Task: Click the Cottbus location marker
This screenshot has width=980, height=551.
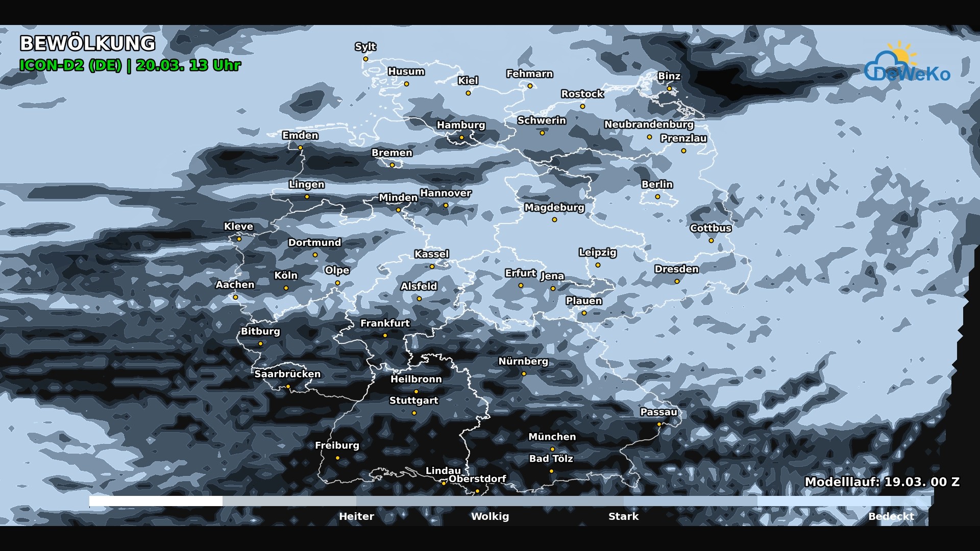Action: [x=710, y=241]
